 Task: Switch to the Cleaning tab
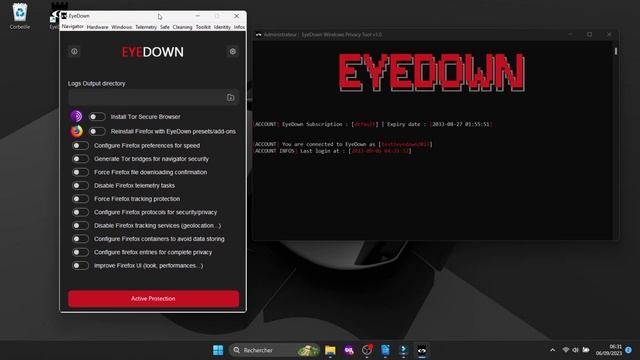click(x=182, y=27)
